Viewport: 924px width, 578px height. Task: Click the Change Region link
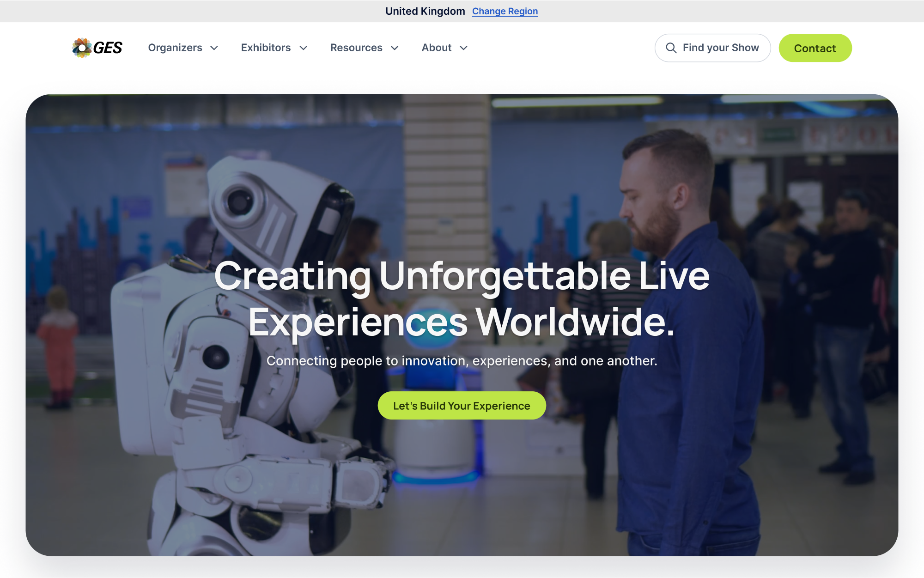click(505, 11)
